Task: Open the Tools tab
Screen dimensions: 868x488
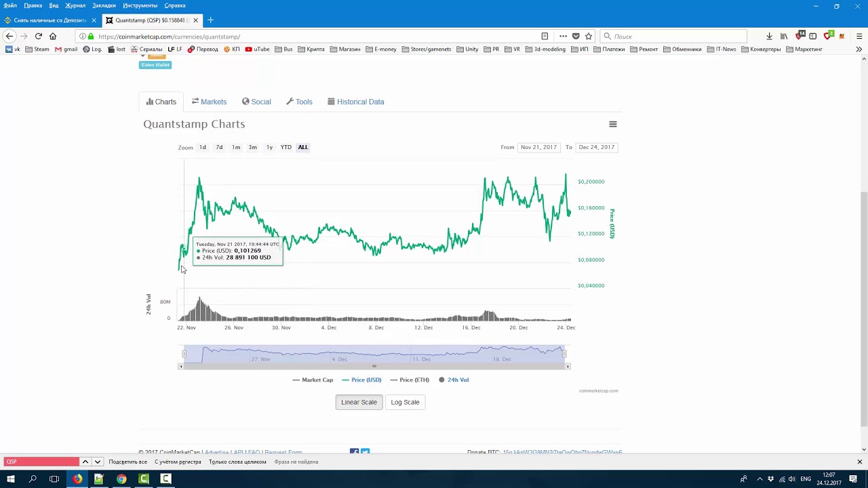Action: pos(299,102)
